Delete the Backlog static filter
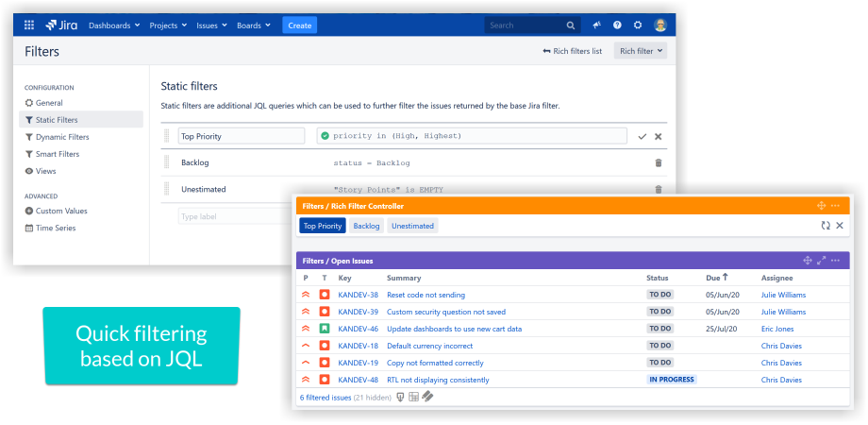 click(658, 162)
